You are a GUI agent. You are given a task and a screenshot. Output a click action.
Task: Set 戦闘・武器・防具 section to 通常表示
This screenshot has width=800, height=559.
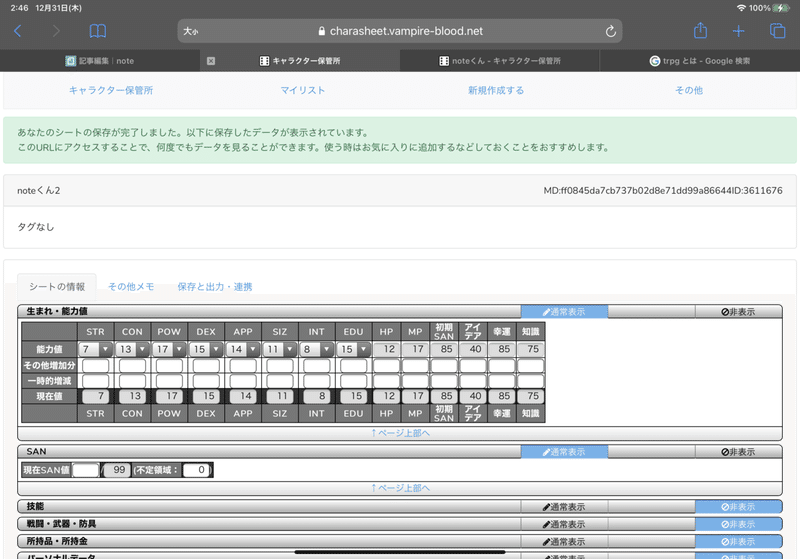click(564, 524)
